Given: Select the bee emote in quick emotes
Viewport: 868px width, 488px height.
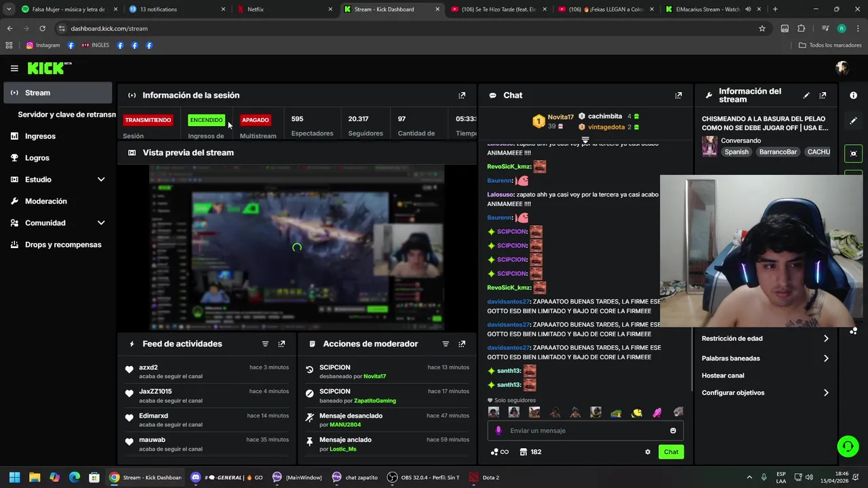Looking at the screenshot, I should click(x=637, y=412).
